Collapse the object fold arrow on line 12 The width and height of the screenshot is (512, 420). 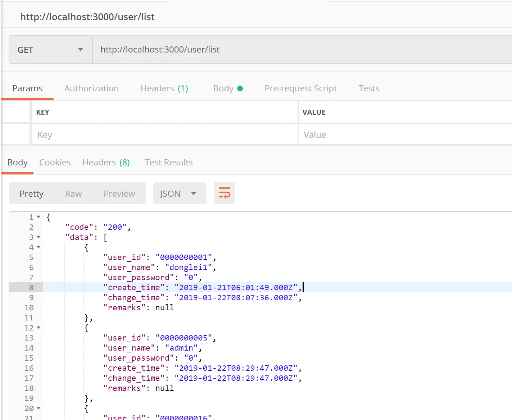point(38,328)
